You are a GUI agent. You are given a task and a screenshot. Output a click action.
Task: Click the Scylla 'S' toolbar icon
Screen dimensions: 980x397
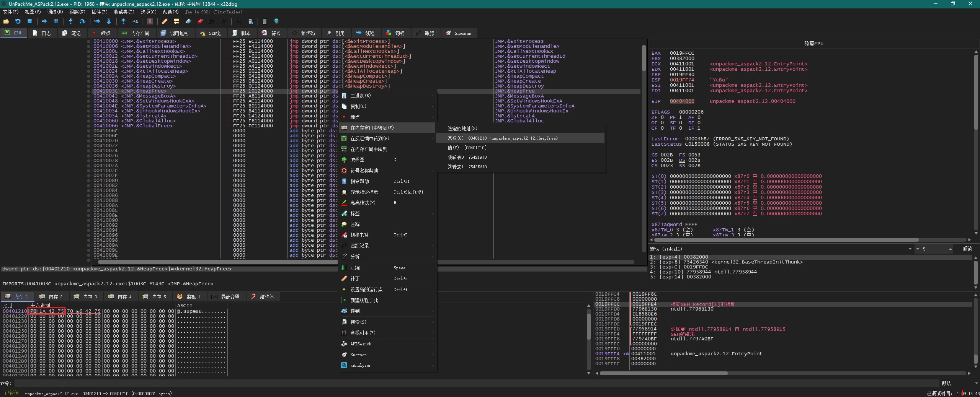click(150, 21)
